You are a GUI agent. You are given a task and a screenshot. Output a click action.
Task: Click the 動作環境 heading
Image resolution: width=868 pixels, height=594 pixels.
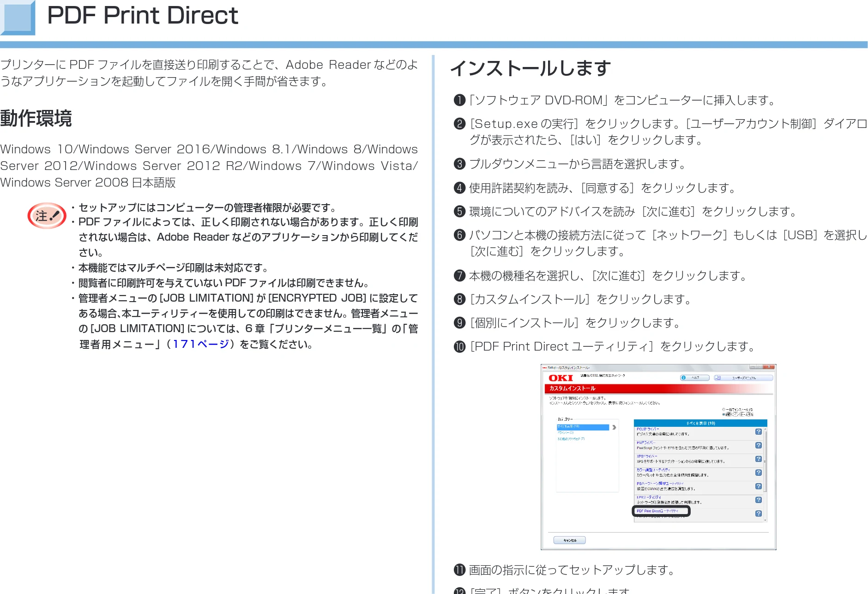point(36,118)
